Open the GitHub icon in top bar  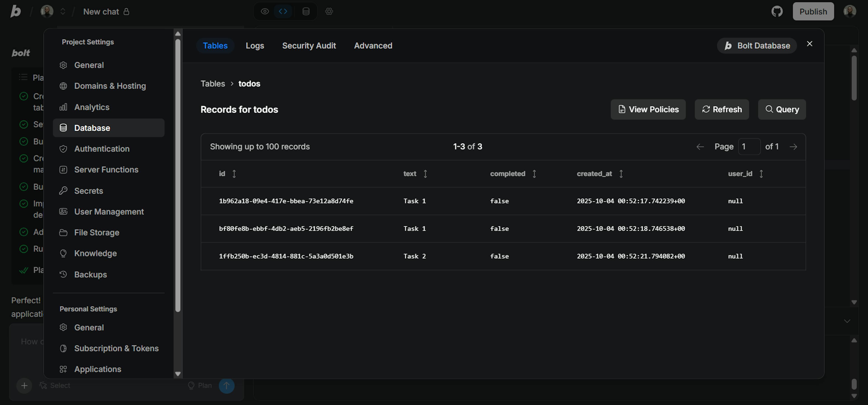coord(777,12)
